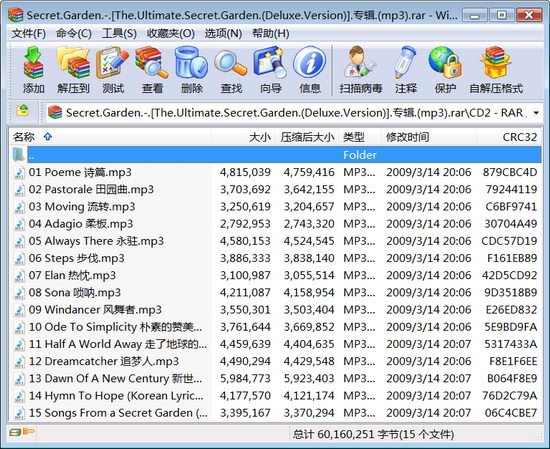The width and height of the screenshot is (550, 449).
Task: Click the 解压到 (Extract To) icon
Action: pos(73,70)
